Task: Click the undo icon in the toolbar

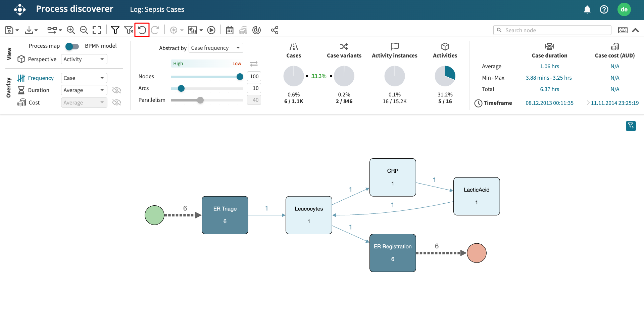Action: 142,30
